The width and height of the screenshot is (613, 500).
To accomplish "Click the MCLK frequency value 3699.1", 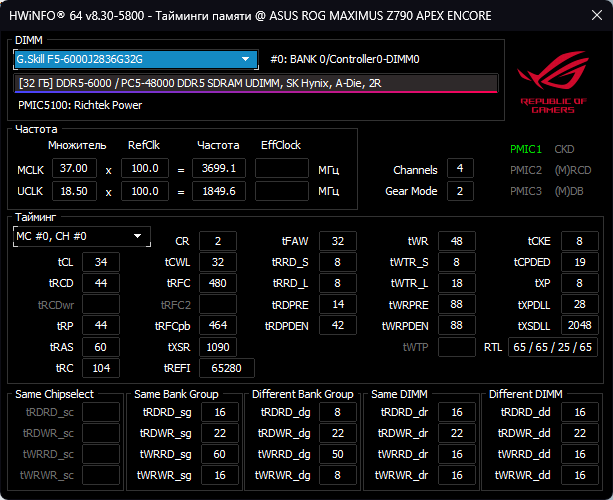I will [x=219, y=168].
